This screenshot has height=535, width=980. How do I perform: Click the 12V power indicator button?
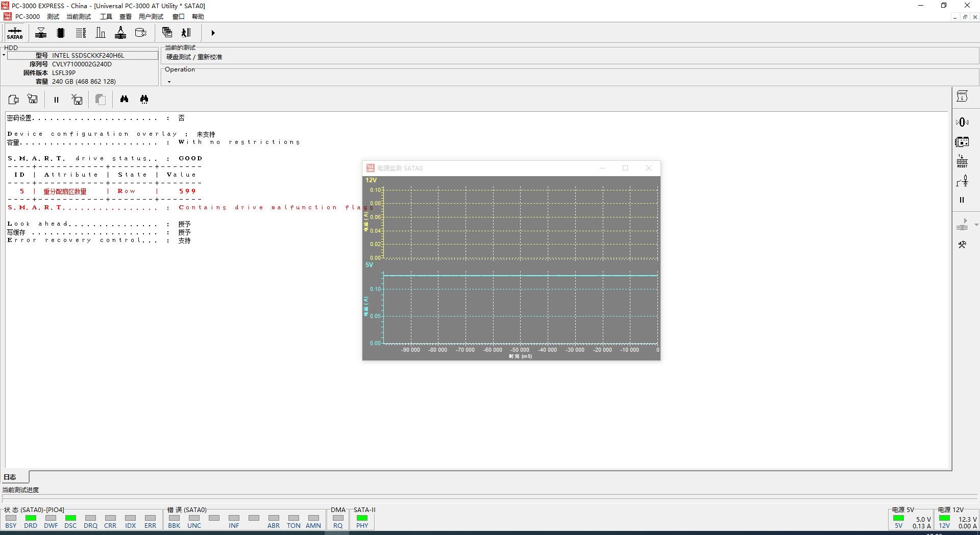tap(944, 521)
